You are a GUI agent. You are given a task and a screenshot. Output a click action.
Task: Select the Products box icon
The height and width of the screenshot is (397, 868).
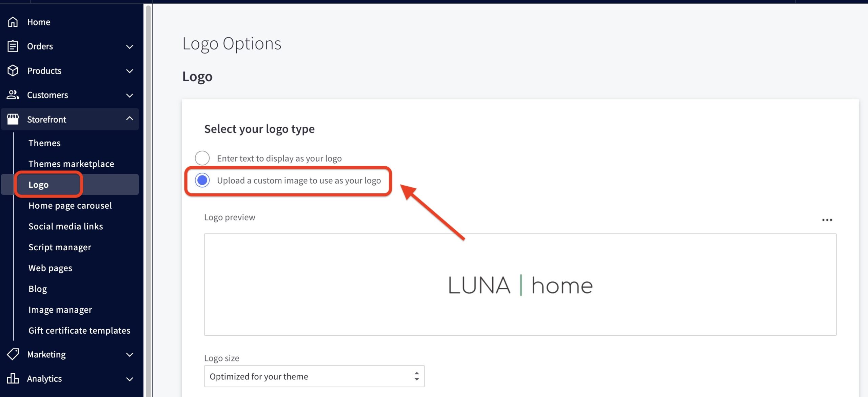coord(13,70)
